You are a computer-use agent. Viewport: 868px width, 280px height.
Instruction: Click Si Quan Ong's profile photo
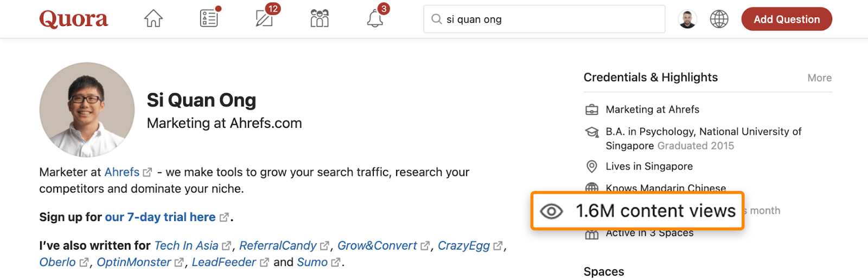[x=87, y=109]
